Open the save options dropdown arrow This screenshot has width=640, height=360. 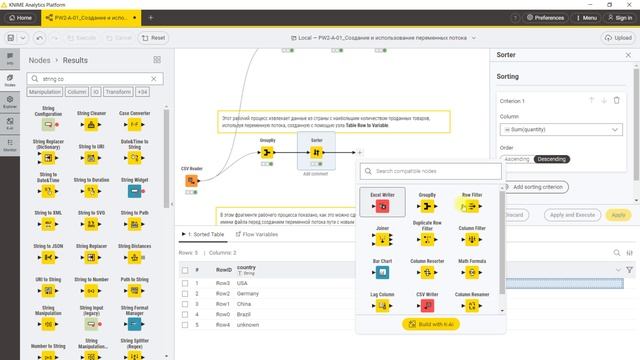(23, 38)
